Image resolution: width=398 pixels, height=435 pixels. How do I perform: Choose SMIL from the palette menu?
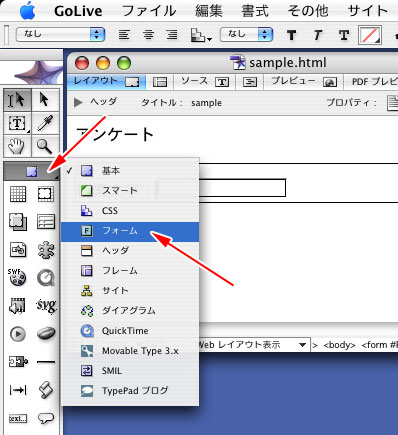[x=130, y=371]
